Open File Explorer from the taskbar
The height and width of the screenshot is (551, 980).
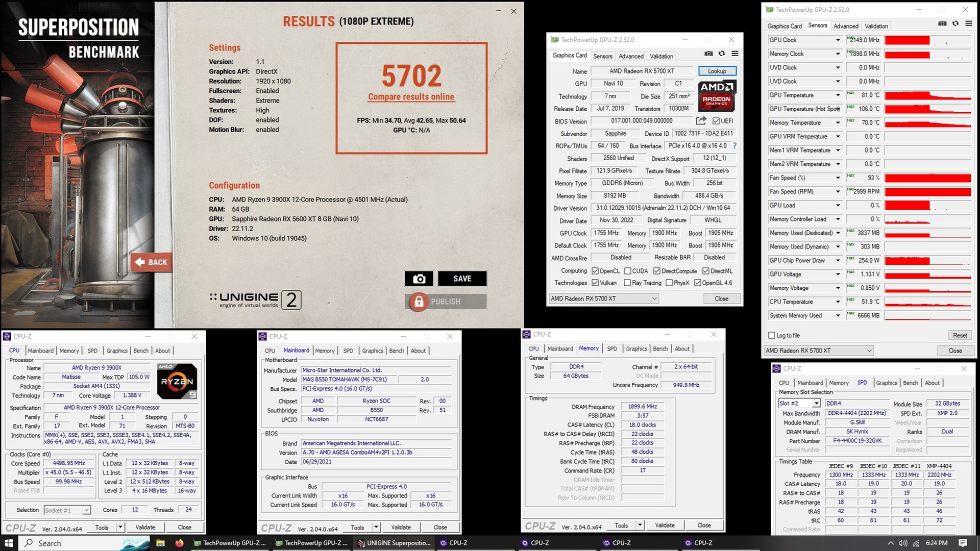160,543
